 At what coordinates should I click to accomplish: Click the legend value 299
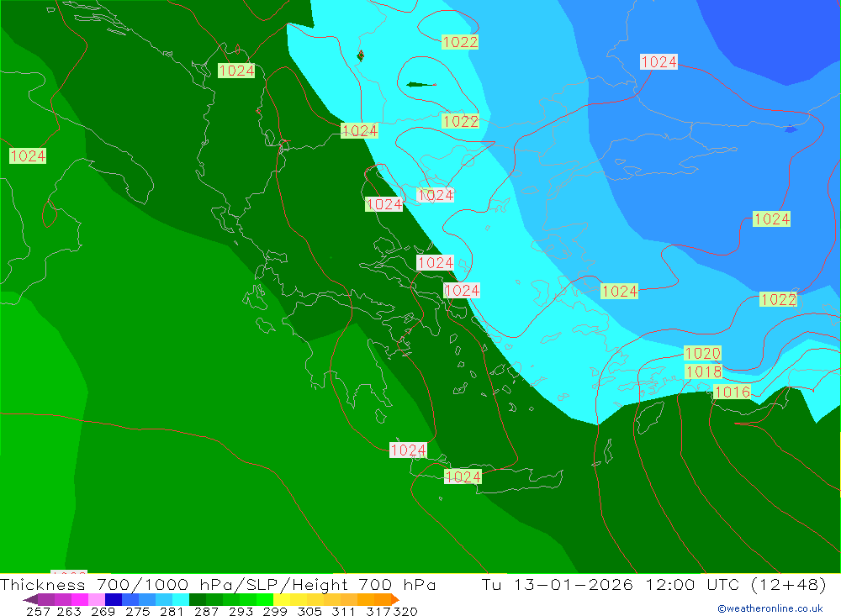275,611
